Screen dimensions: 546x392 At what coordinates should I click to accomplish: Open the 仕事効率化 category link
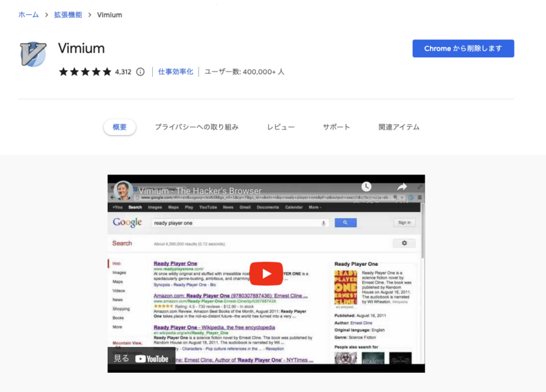pyautogui.click(x=175, y=72)
